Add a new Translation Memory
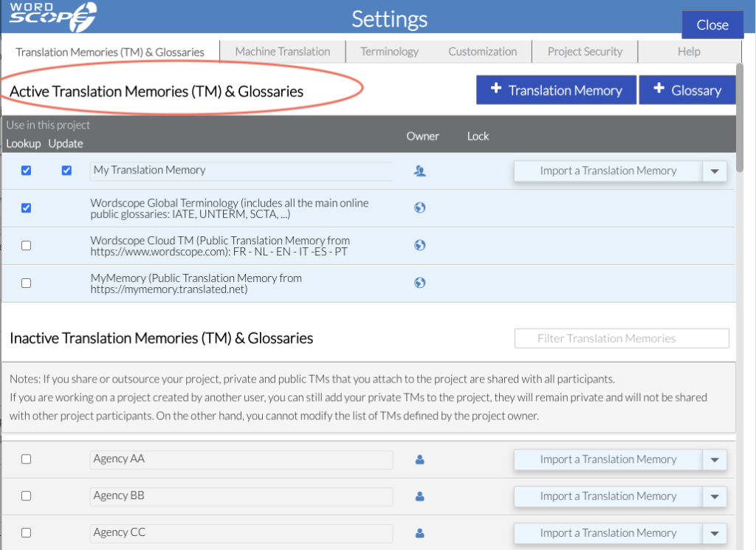The image size is (756, 550). point(556,90)
